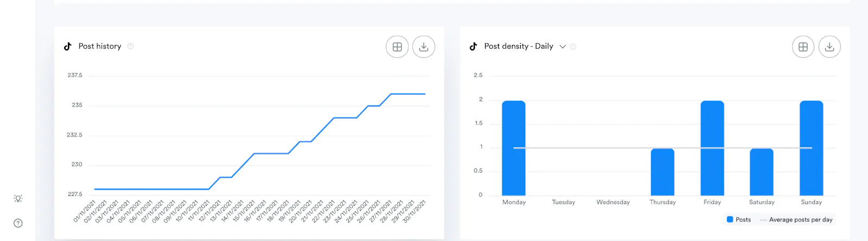Show info tooltip for Post density
Image resolution: width=868 pixels, height=241 pixels.
[573, 47]
